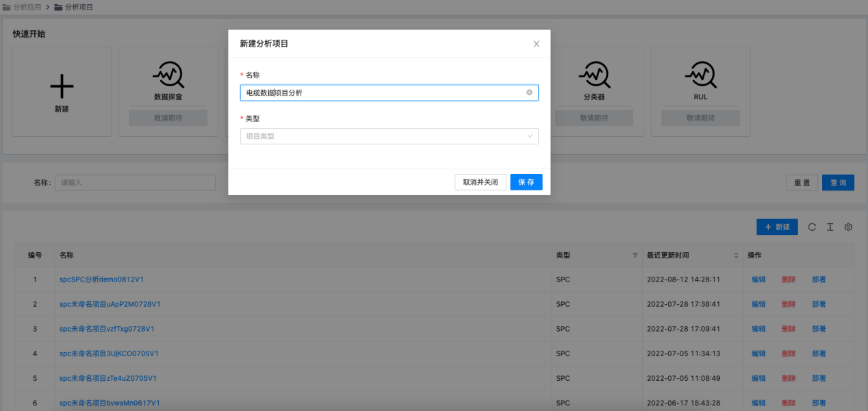868x411 pixels.
Task: Click 分析应用 in the breadcrumb
Action: pos(27,7)
